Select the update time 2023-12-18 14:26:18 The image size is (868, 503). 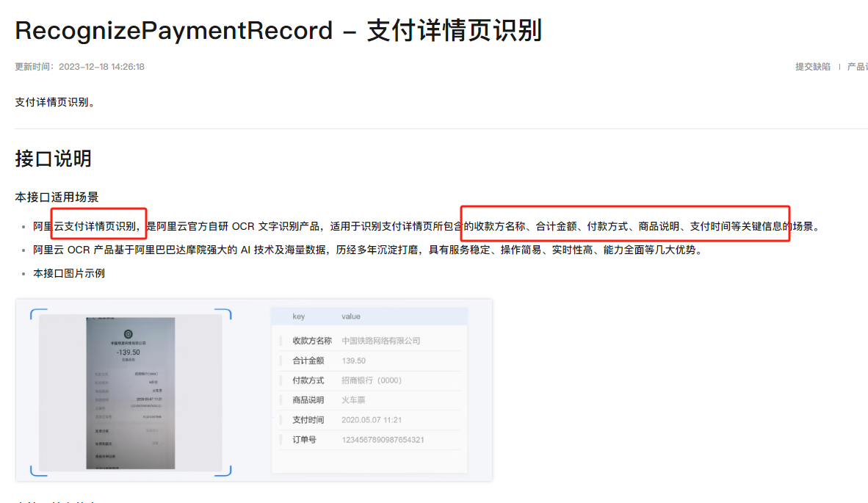101,67
